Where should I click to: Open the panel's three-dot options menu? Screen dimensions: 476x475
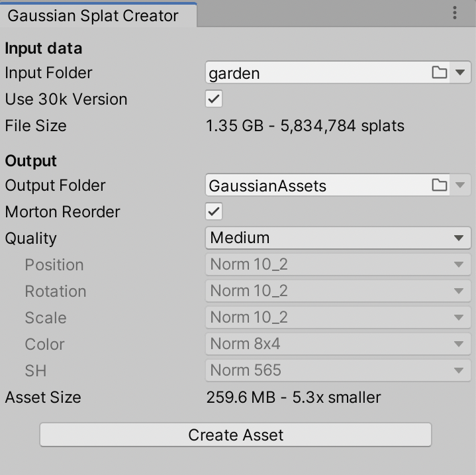(454, 13)
